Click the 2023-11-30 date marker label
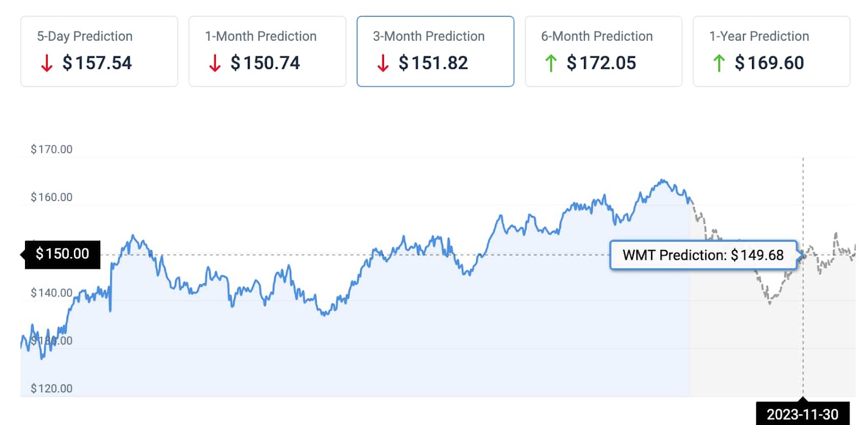This screenshot has width=868, height=425. [802, 415]
